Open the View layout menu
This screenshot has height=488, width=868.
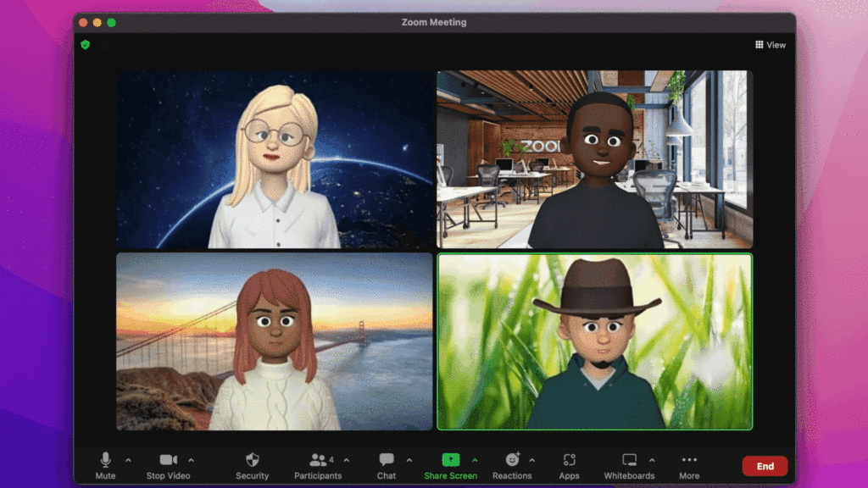[x=770, y=45]
